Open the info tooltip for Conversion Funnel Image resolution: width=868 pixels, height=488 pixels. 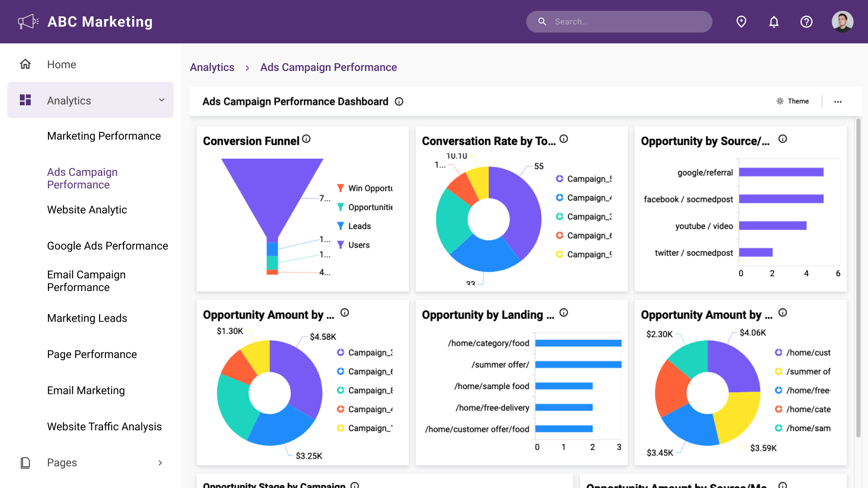pyautogui.click(x=307, y=139)
